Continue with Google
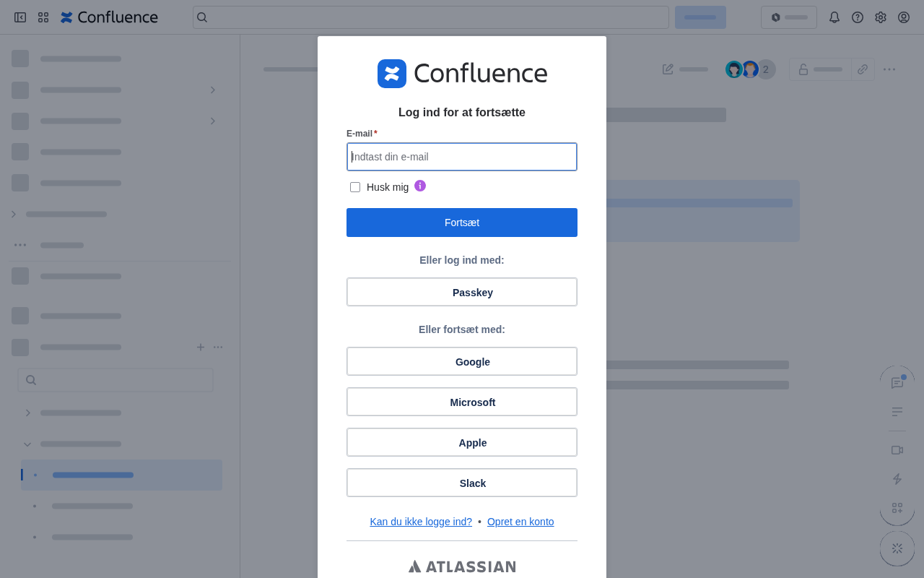The image size is (924, 578). [x=462, y=361]
